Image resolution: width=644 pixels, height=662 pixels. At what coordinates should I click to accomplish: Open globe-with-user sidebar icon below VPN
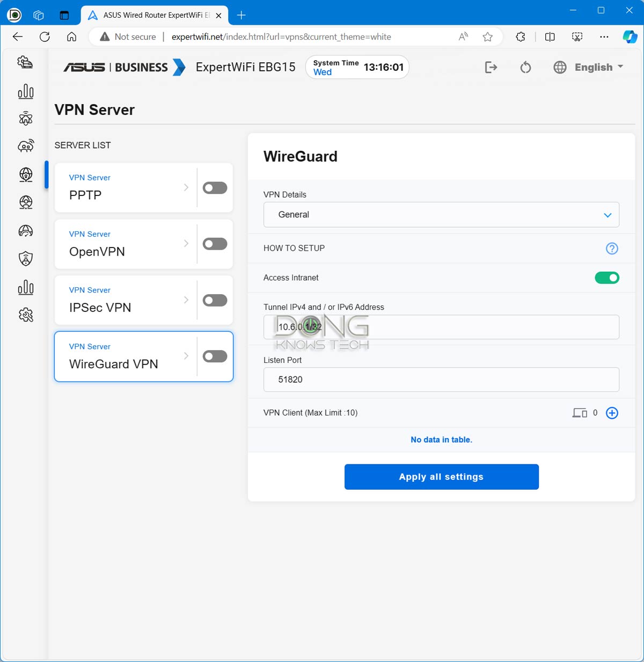pos(25,202)
